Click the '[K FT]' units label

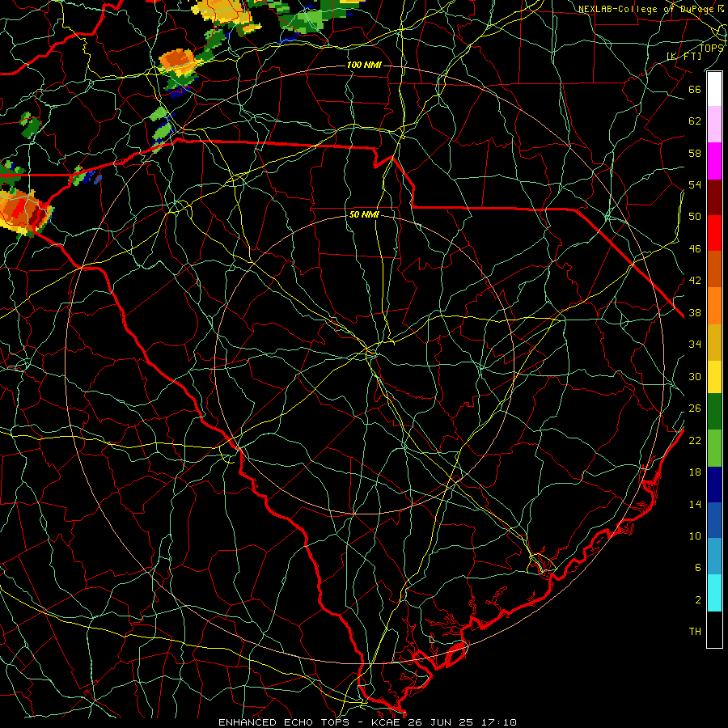[684, 57]
